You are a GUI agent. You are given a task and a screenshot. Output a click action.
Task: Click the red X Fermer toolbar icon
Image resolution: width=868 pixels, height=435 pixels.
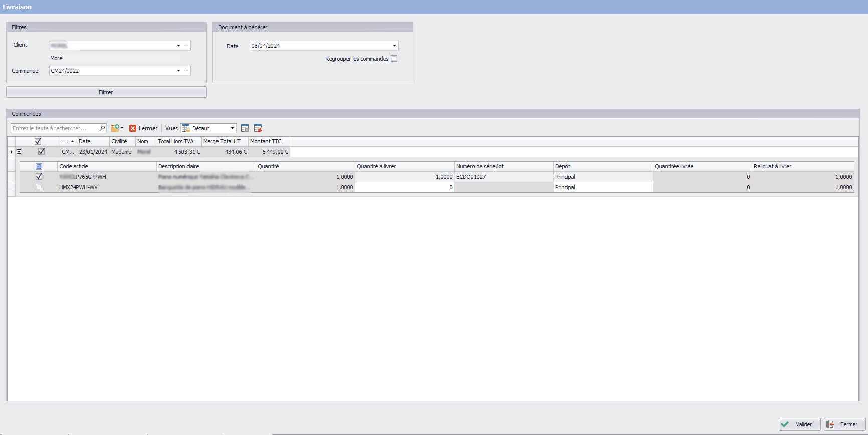click(133, 128)
